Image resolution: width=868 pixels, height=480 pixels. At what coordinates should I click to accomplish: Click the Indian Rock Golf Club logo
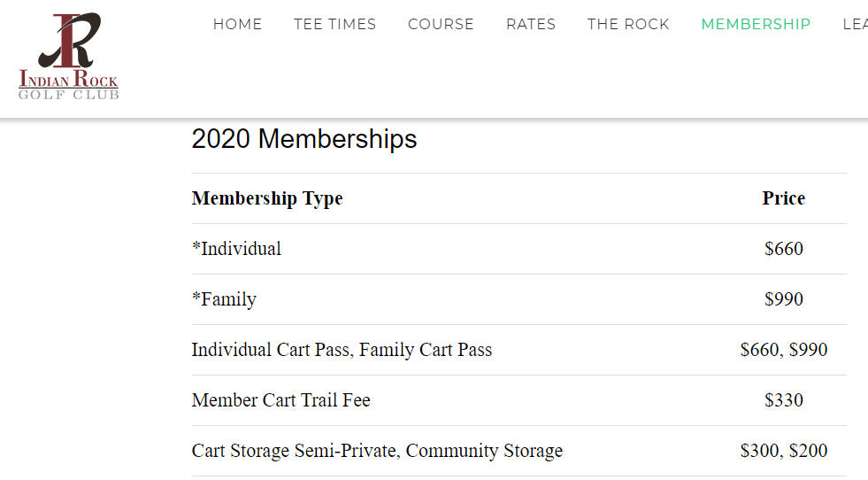tap(69, 56)
